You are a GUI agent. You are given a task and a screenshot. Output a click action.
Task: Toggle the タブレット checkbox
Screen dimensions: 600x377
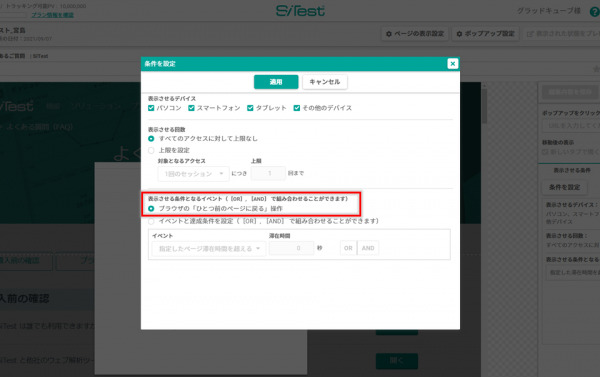(250, 108)
